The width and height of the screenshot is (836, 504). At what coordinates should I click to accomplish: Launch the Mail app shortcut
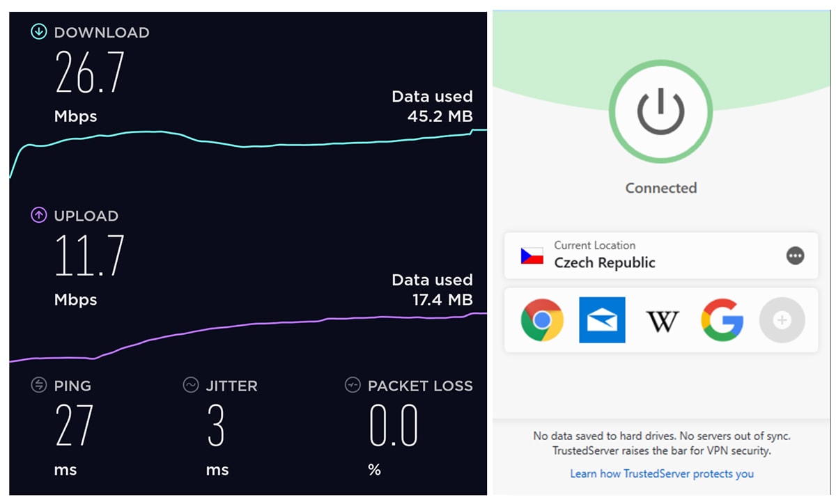(x=602, y=320)
